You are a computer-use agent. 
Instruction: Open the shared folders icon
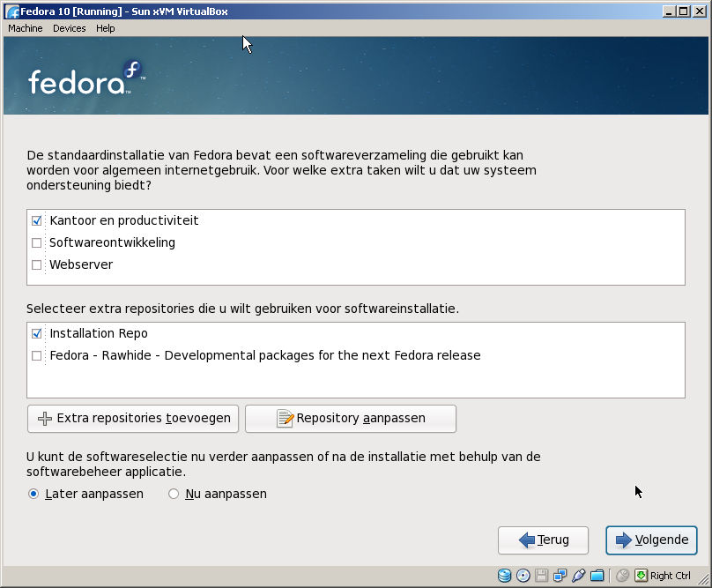(597, 576)
